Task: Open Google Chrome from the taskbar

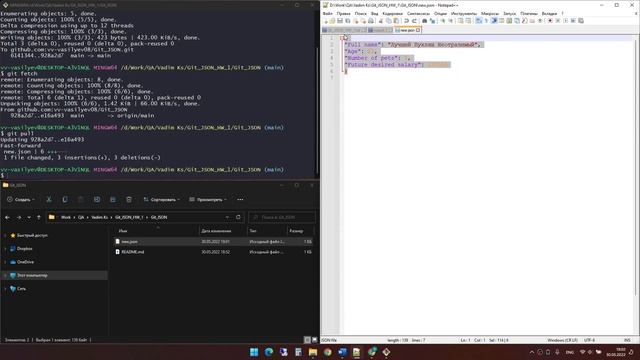Action: [327, 352]
